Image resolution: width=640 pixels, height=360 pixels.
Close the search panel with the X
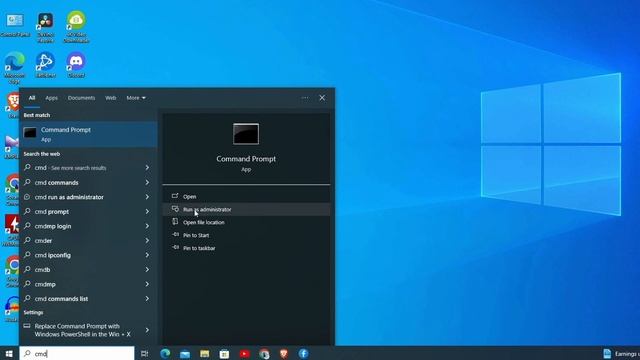coord(322,98)
